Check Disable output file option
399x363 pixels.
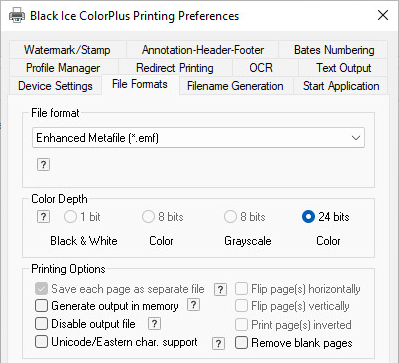coord(41,324)
